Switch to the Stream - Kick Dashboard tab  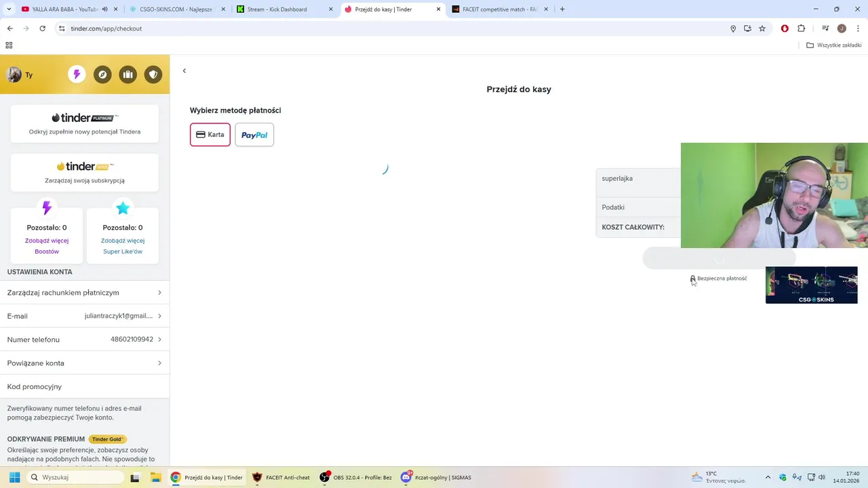click(285, 9)
